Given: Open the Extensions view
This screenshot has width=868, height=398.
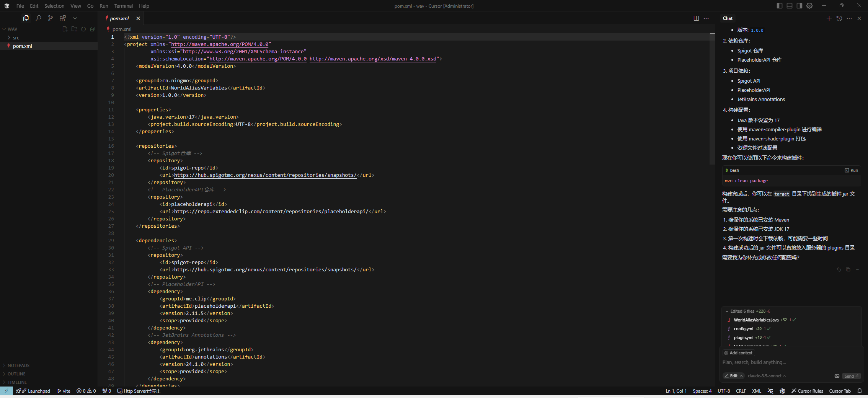Looking at the screenshot, I should [63, 18].
